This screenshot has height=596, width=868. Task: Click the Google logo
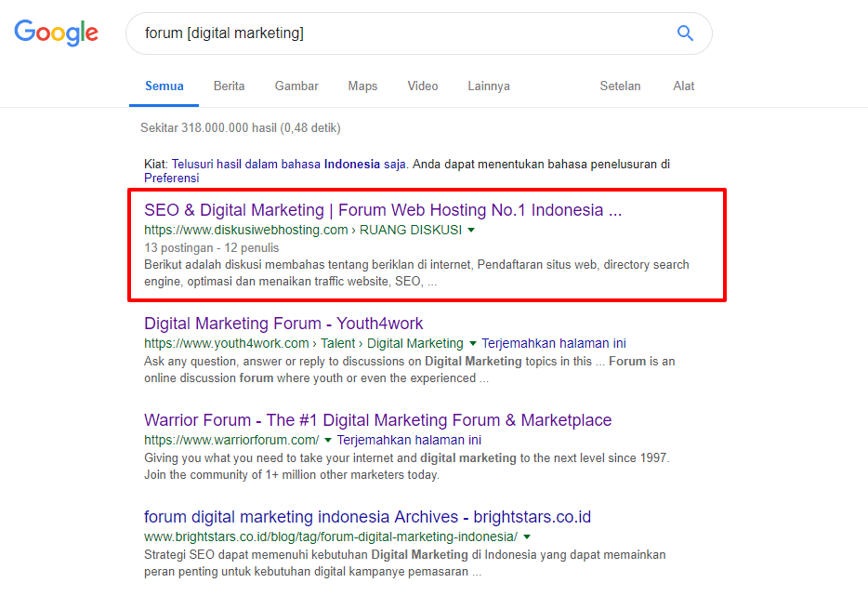[x=56, y=33]
